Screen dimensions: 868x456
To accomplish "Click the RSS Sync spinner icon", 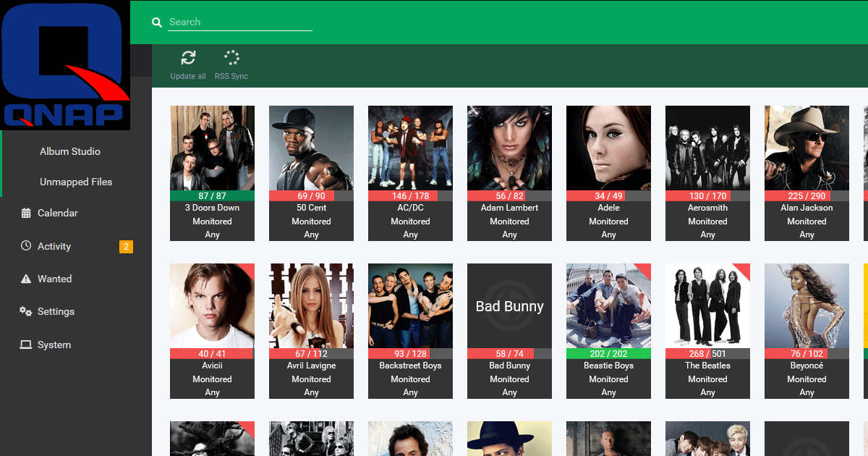I will click(231, 59).
